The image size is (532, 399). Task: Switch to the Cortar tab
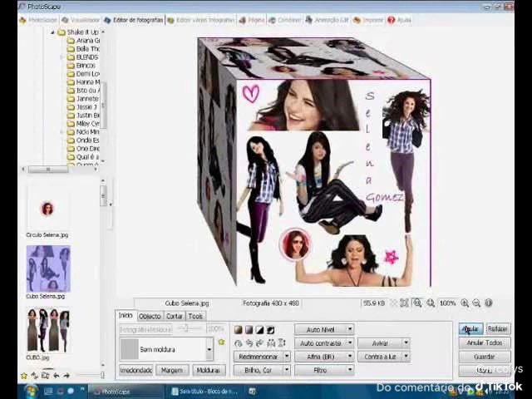coord(175,316)
